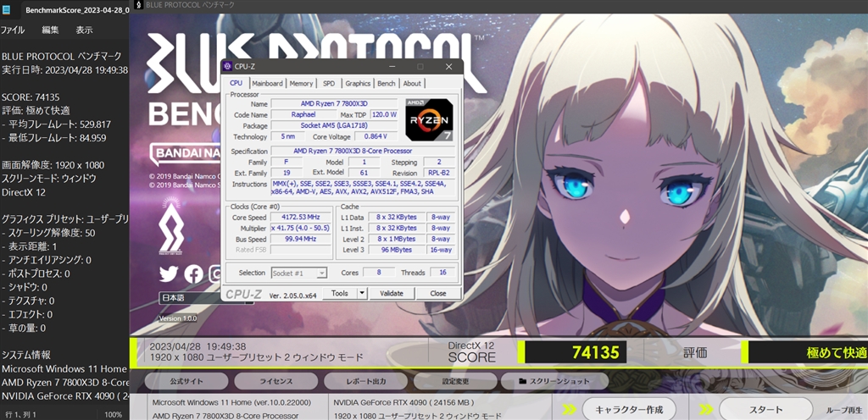
Task: Select the Graphics tab in CPU-Z
Action: (358, 84)
